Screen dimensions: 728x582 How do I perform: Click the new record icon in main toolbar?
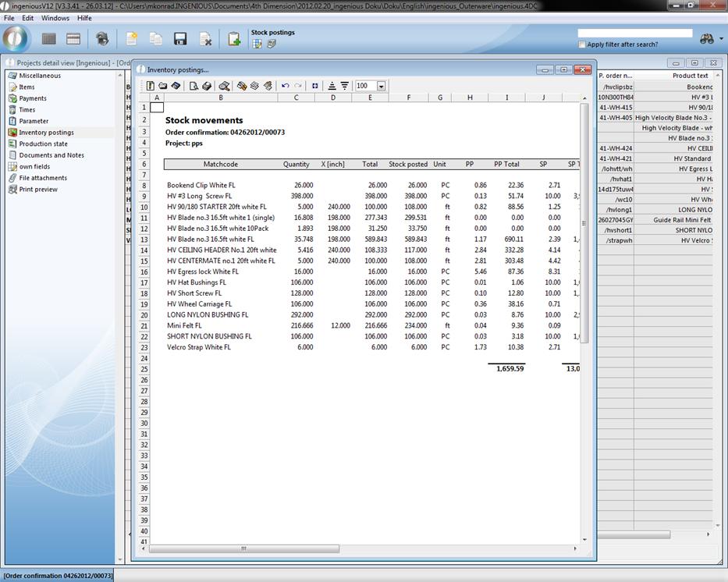[132, 39]
